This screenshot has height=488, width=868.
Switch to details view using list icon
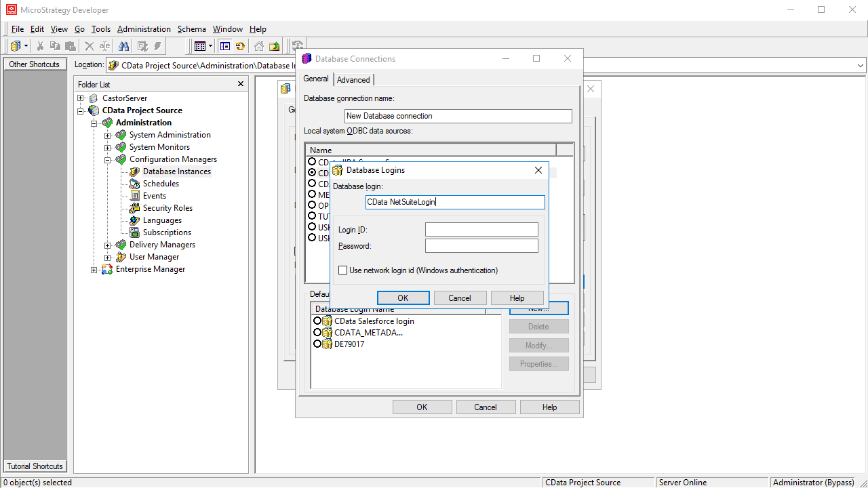(x=225, y=45)
